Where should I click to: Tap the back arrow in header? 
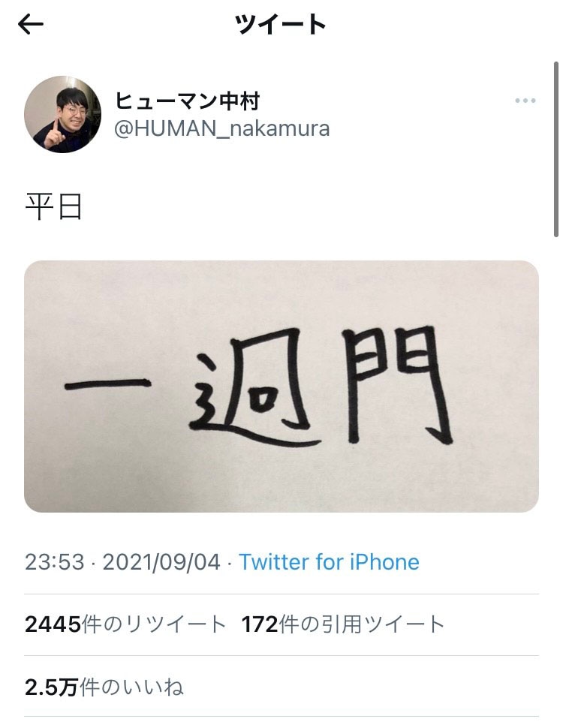[31, 25]
